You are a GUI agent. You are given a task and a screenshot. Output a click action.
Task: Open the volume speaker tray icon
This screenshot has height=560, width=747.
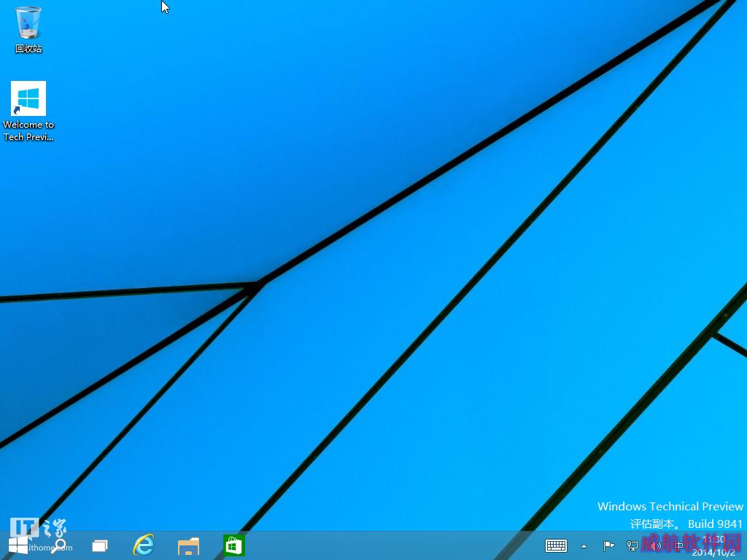(x=656, y=545)
